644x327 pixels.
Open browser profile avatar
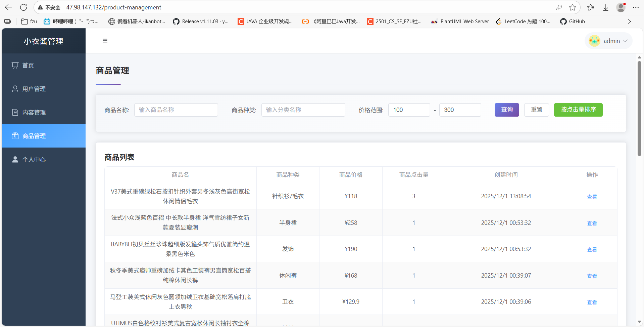(621, 7)
